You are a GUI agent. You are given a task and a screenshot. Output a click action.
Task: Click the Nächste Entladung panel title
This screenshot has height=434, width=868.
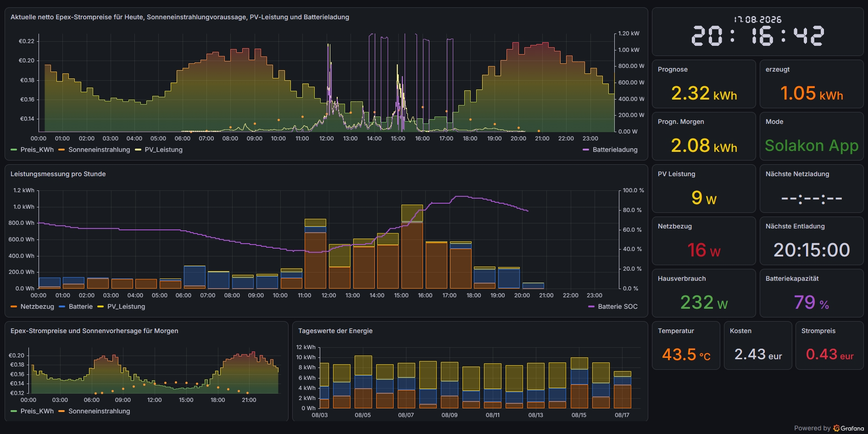tap(795, 226)
